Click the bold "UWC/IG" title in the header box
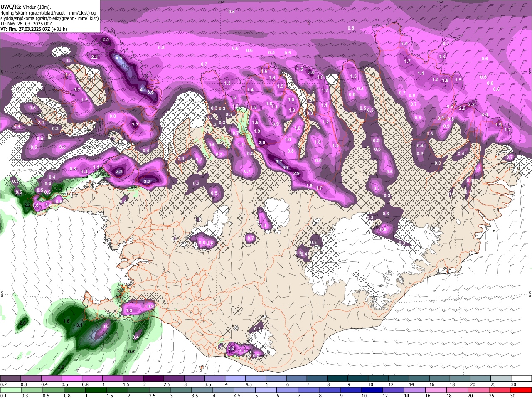Viewport: 532px width, 399px height. 10,7
